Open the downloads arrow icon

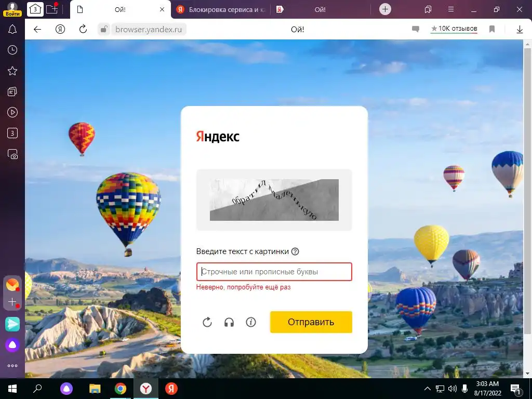tap(520, 30)
